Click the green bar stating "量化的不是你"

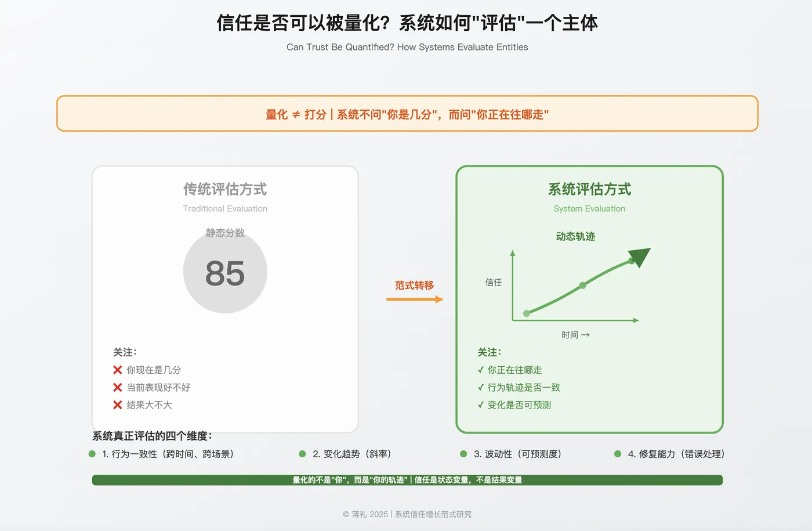point(407,480)
